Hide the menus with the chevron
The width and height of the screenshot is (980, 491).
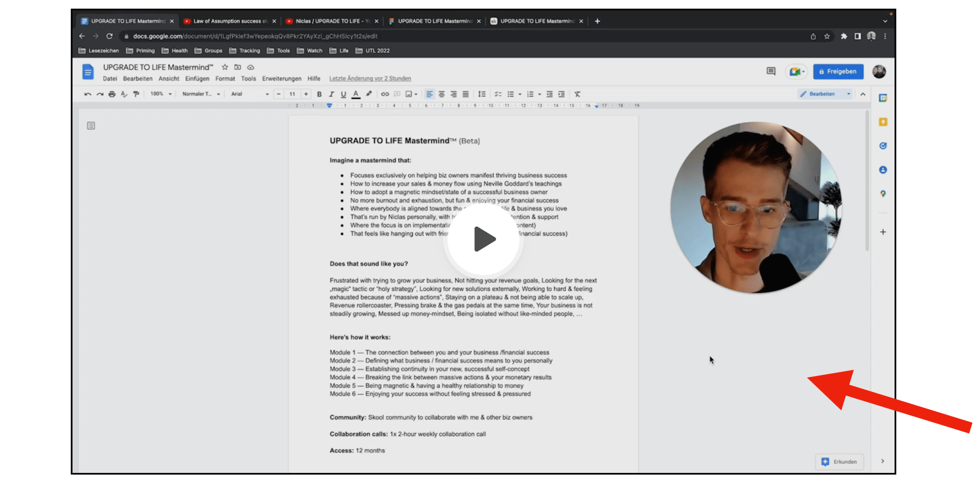coord(863,94)
